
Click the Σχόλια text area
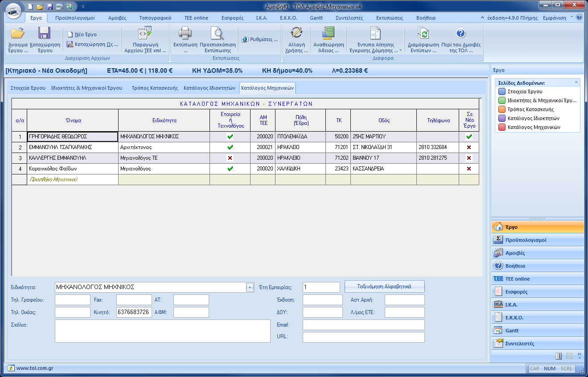pos(162,331)
